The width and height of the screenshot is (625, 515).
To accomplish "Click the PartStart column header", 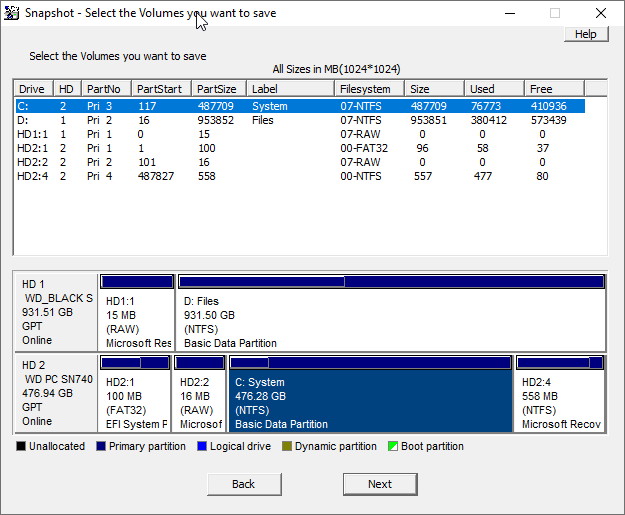I will tap(161, 88).
